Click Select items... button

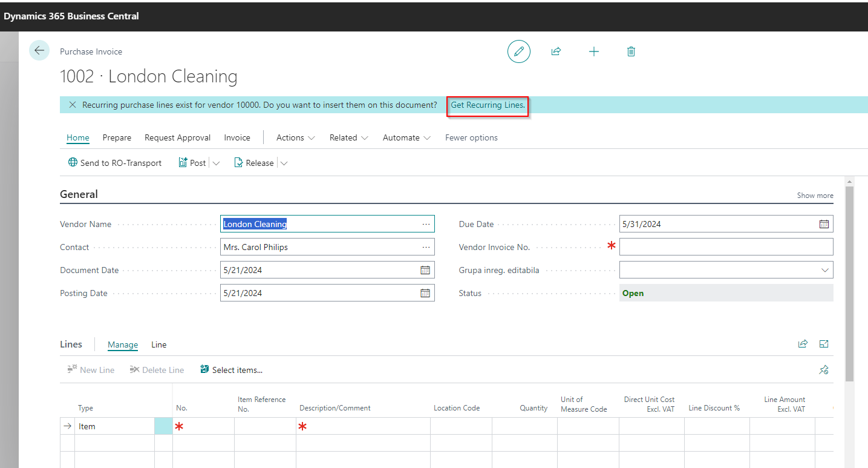pyautogui.click(x=231, y=370)
